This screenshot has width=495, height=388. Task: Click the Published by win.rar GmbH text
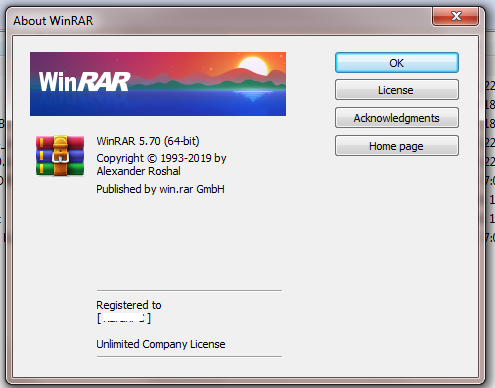click(x=160, y=189)
